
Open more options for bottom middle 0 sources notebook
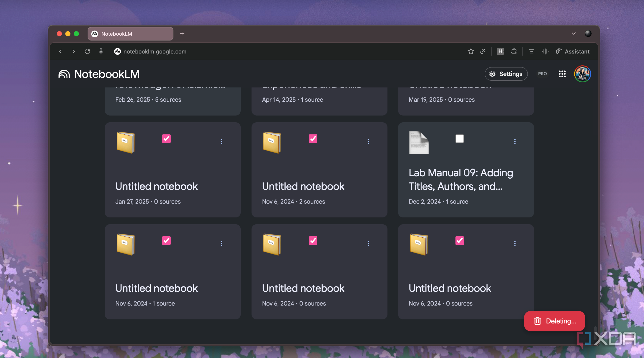[368, 243]
